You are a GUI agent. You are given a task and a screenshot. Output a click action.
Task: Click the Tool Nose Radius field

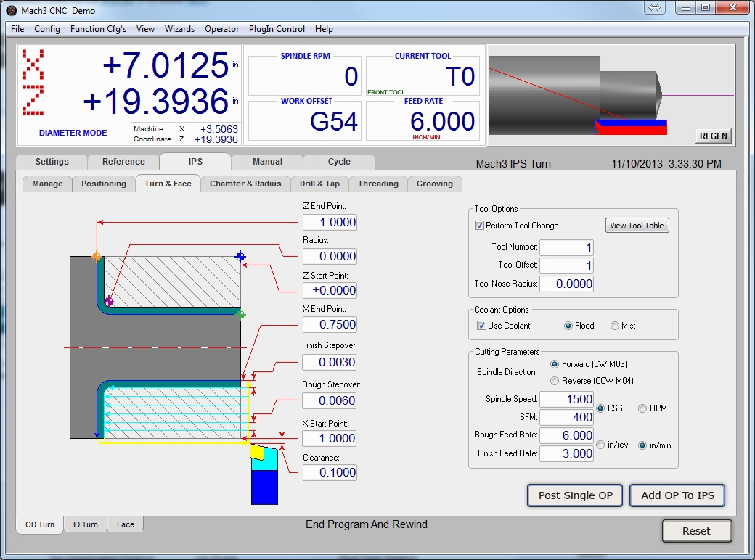567,284
